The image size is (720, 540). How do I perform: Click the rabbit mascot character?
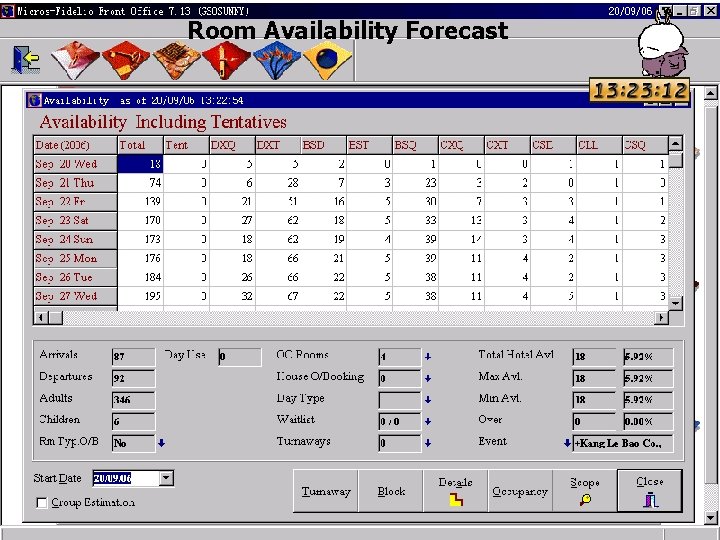[663, 47]
